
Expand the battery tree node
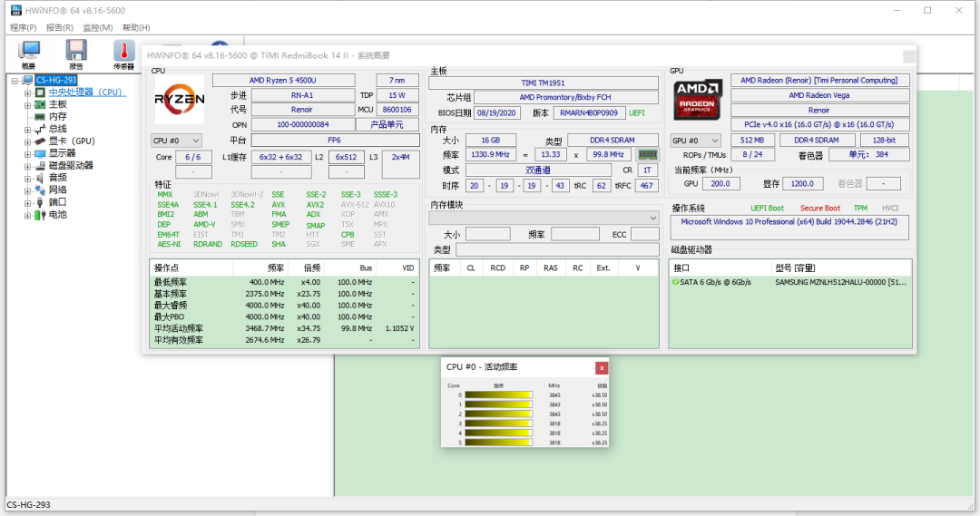27,215
